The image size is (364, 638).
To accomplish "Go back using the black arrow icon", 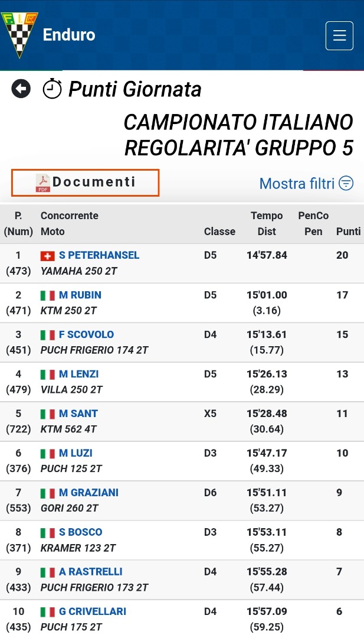I will [21, 89].
